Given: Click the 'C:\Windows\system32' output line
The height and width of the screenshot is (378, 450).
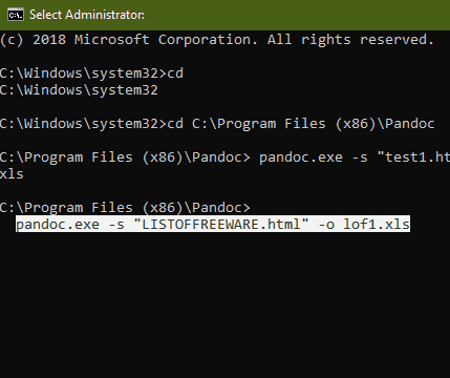Looking at the screenshot, I should point(79,90).
